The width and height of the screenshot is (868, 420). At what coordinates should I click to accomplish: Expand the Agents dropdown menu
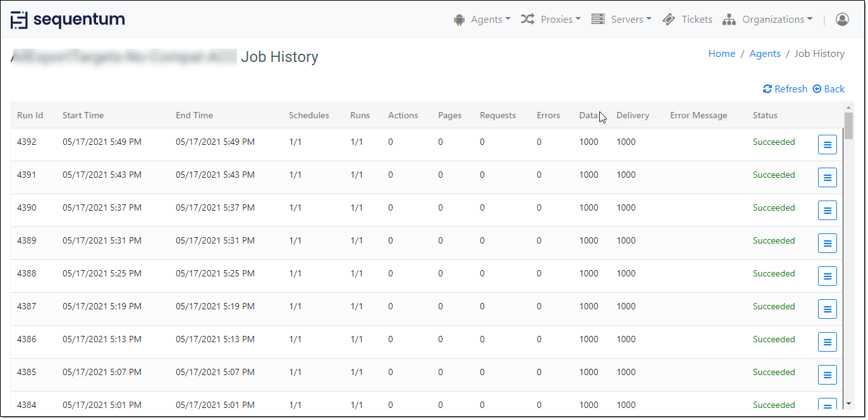[x=482, y=20]
